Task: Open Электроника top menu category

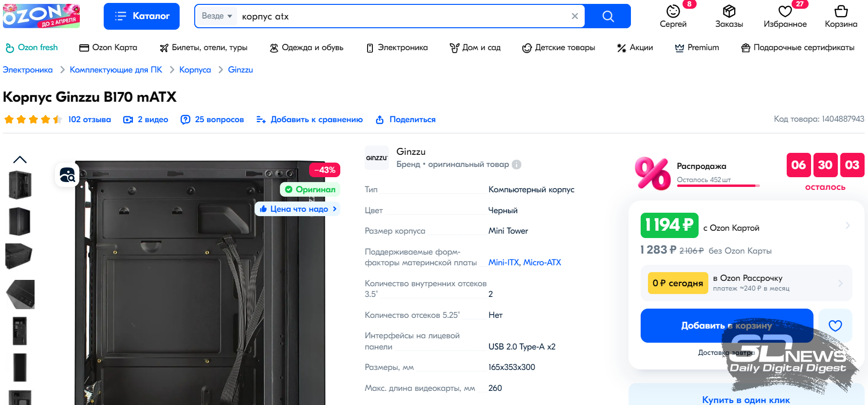Action: (x=397, y=48)
